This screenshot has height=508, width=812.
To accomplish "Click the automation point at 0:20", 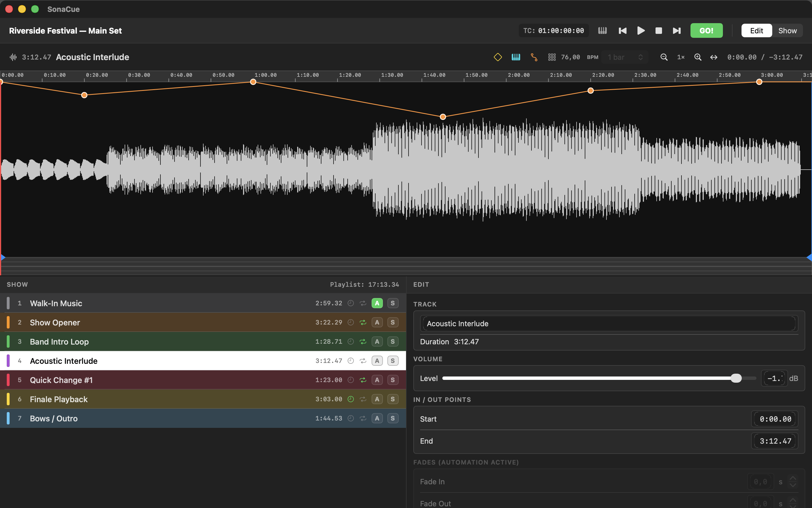I will coord(84,95).
